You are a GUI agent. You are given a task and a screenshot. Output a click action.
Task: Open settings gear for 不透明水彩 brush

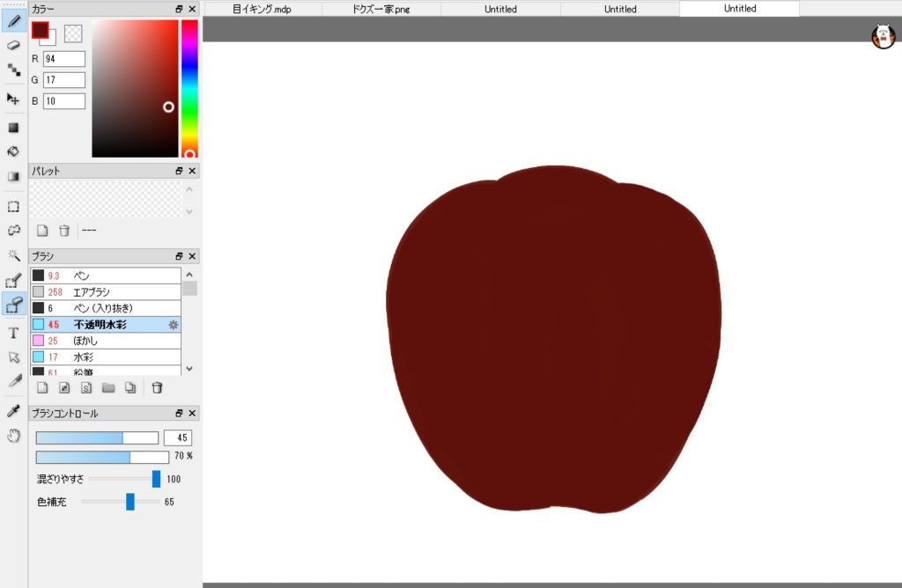point(174,325)
